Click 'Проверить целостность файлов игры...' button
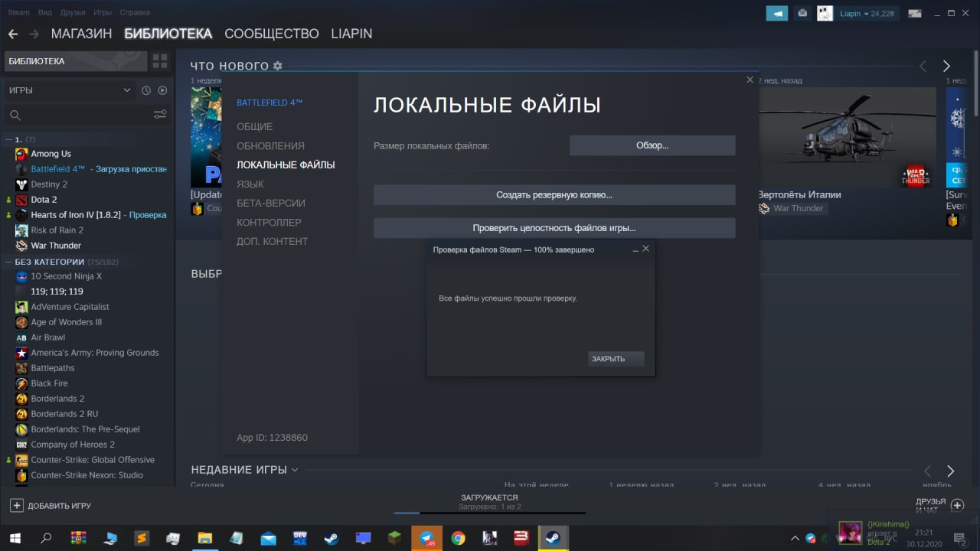 pyautogui.click(x=554, y=228)
